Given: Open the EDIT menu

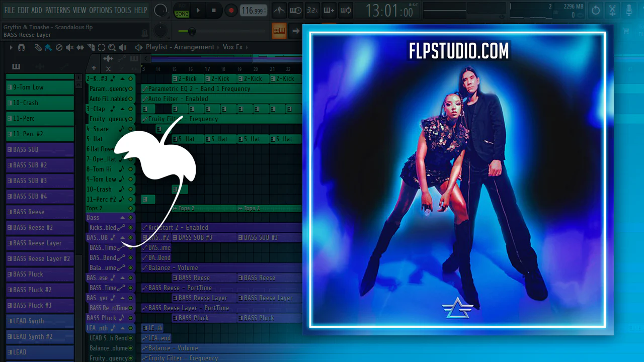Looking at the screenshot, I should [x=23, y=10].
